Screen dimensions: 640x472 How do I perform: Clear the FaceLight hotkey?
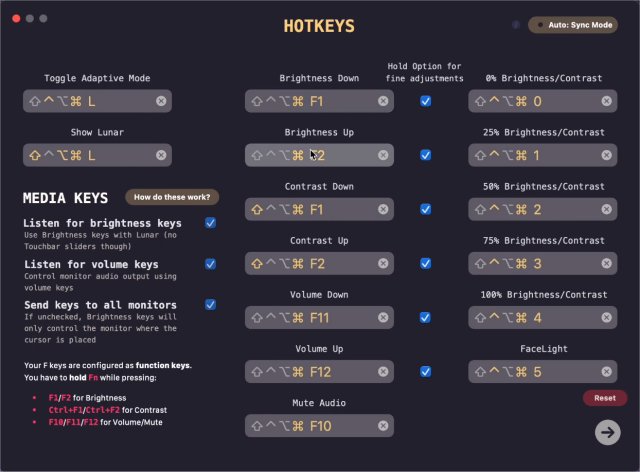point(608,371)
